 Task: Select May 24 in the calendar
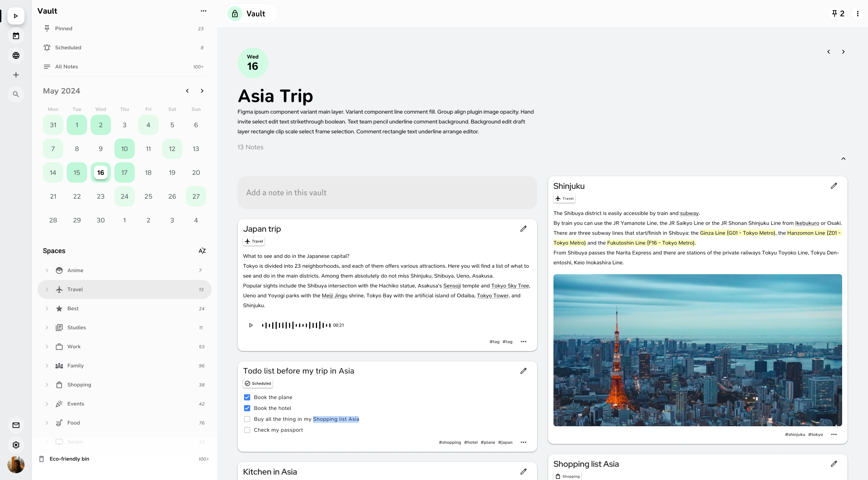click(x=125, y=196)
